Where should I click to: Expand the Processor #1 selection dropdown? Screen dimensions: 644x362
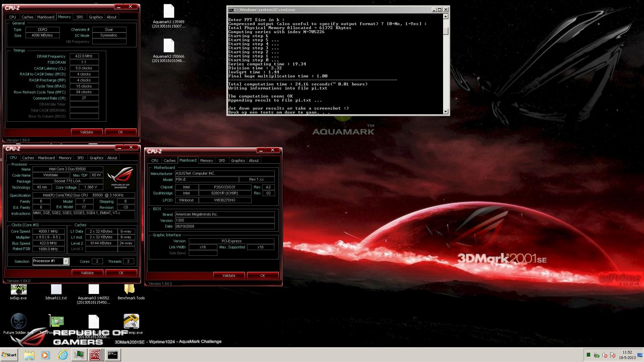click(66, 261)
